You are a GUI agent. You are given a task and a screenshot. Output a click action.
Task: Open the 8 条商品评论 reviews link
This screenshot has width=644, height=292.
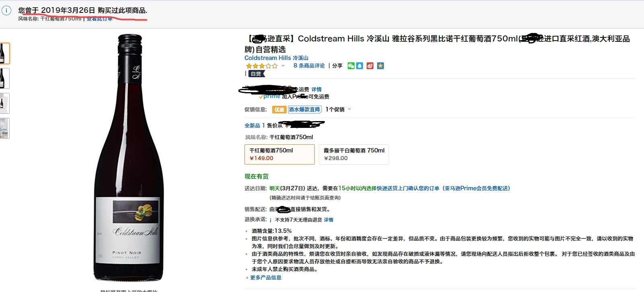click(x=309, y=66)
